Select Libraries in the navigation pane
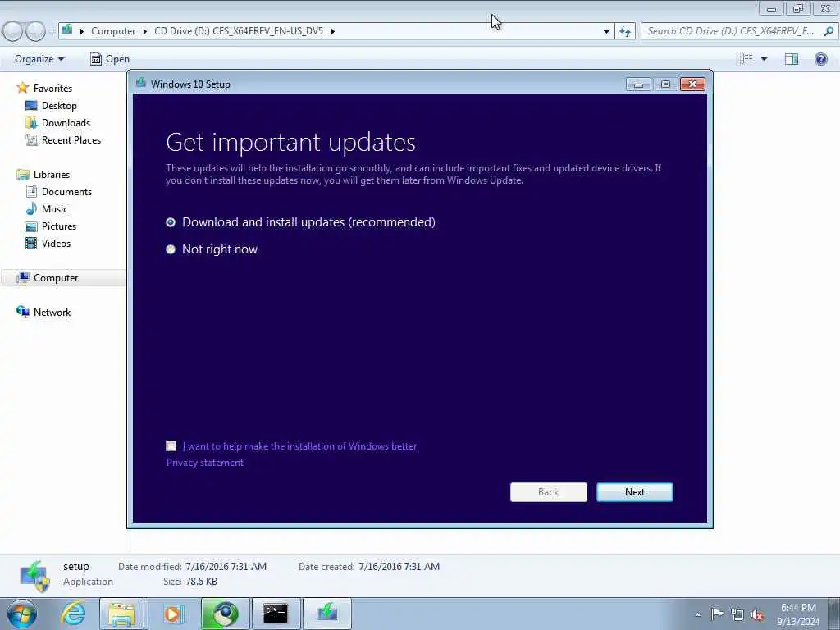840x630 pixels. point(52,174)
